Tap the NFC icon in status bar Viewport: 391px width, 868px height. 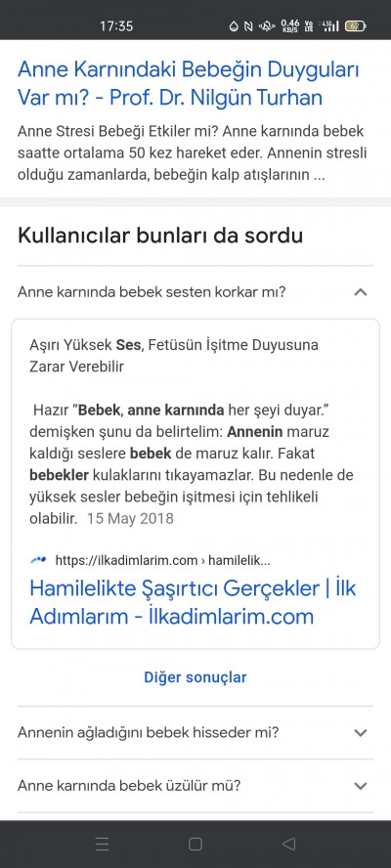click(x=248, y=26)
